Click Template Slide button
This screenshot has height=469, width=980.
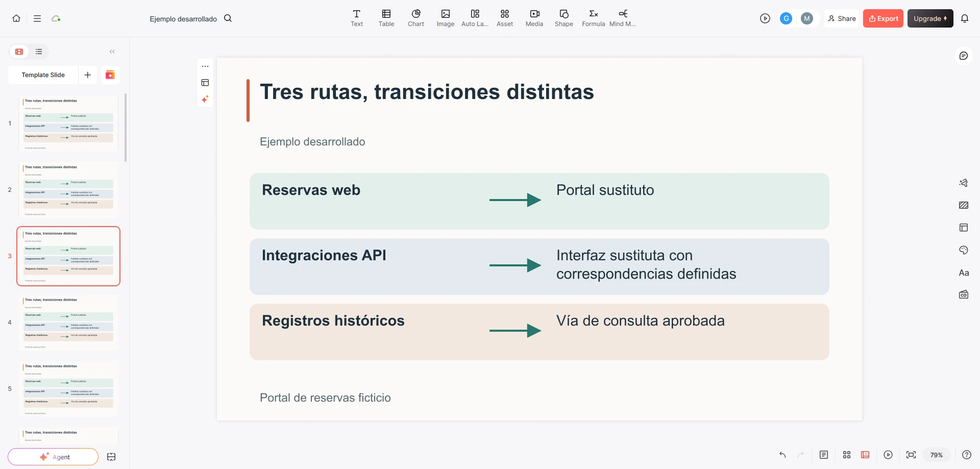click(x=43, y=75)
